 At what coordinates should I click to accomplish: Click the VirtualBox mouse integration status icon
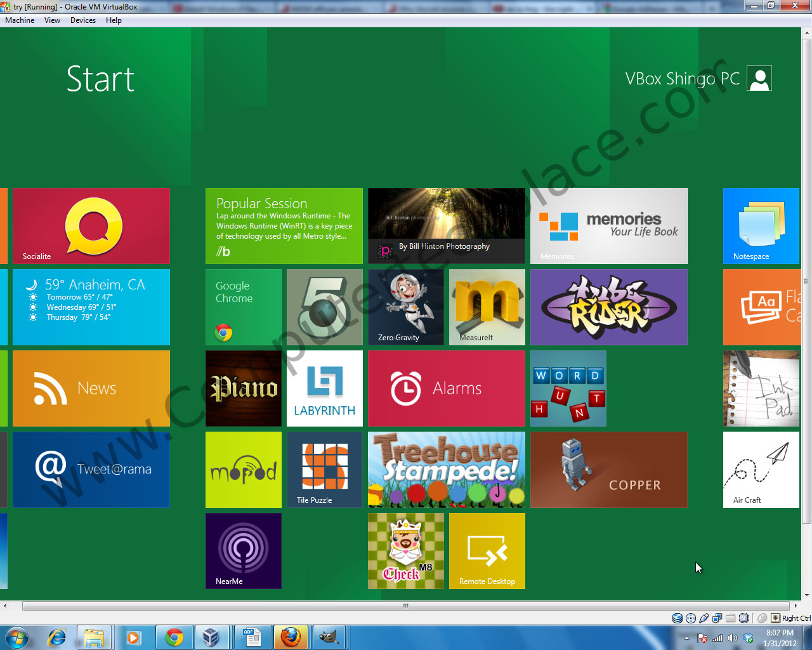tap(762, 618)
